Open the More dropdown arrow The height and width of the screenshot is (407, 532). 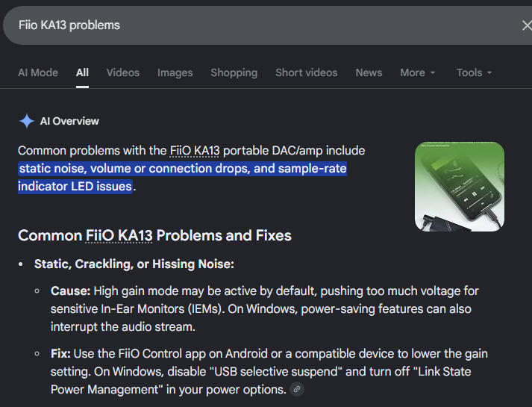point(432,72)
